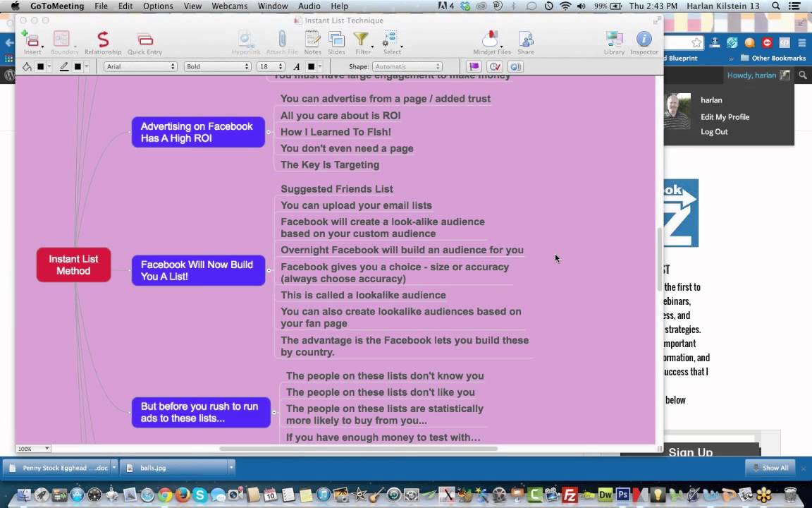The width and height of the screenshot is (812, 508).
Task: Click the Select toolbar icon
Action: click(390, 40)
